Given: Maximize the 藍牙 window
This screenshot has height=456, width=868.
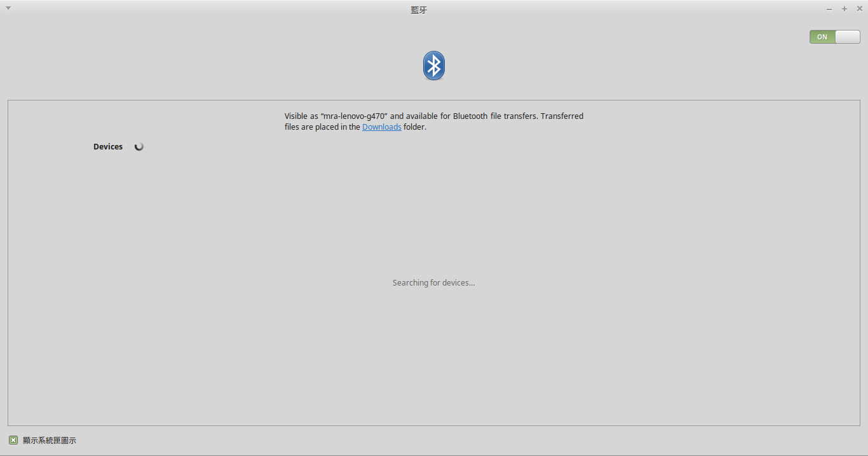Looking at the screenshot, I should (844, 9).
